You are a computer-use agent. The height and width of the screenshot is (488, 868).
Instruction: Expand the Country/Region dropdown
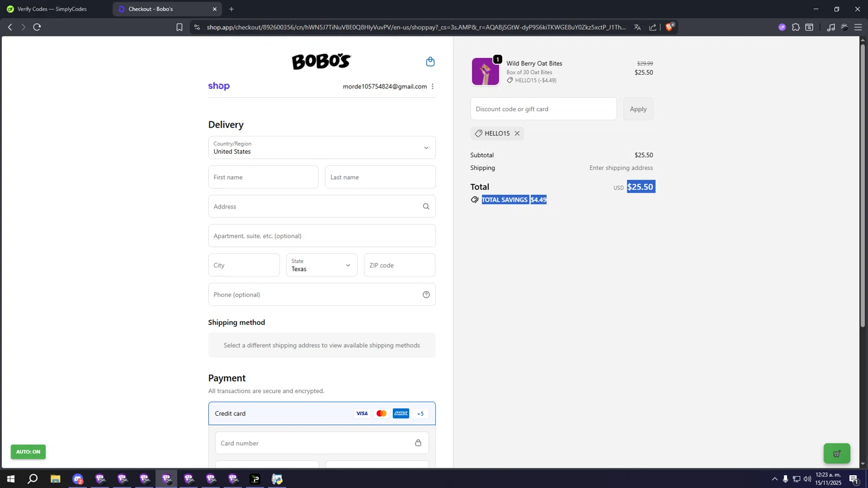(x=322, y=147)
